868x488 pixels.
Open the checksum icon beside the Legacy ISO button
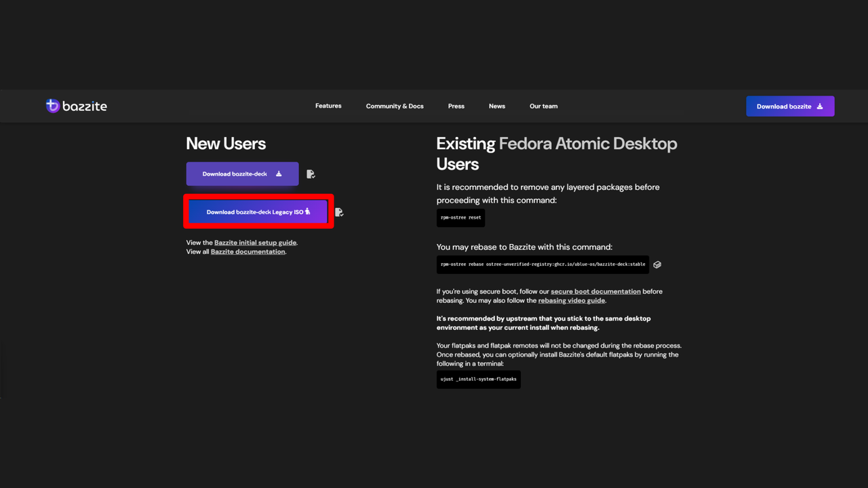tap(339, 212)
